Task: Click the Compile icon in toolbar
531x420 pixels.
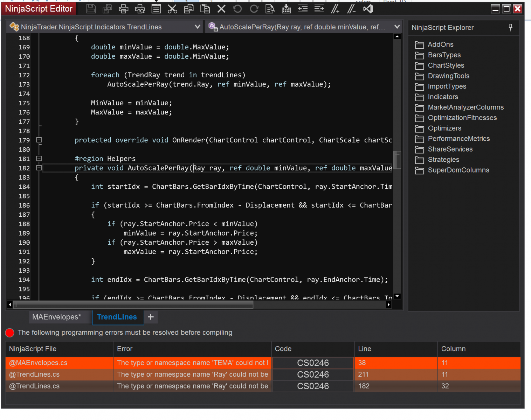Action: (287, 9)
